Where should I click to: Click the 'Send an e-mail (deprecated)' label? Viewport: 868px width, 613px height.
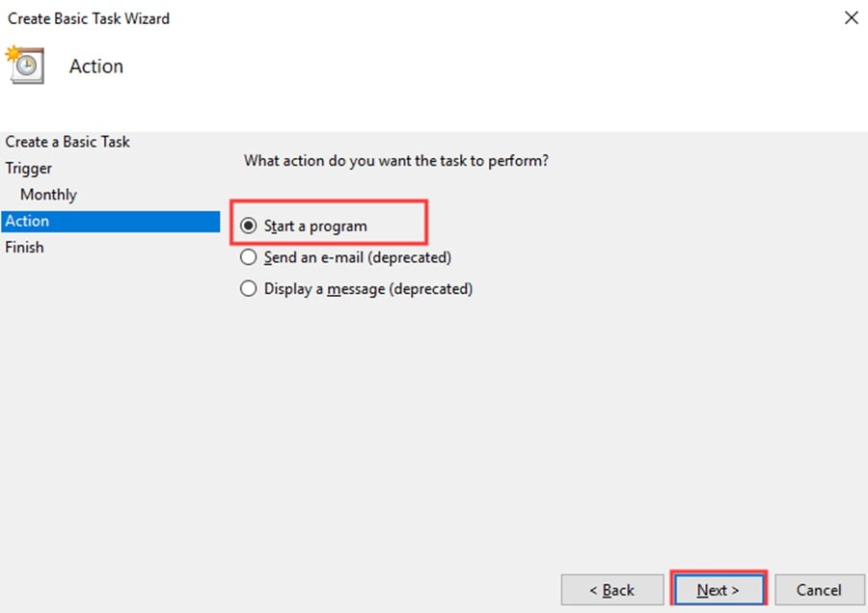(358, 257)
